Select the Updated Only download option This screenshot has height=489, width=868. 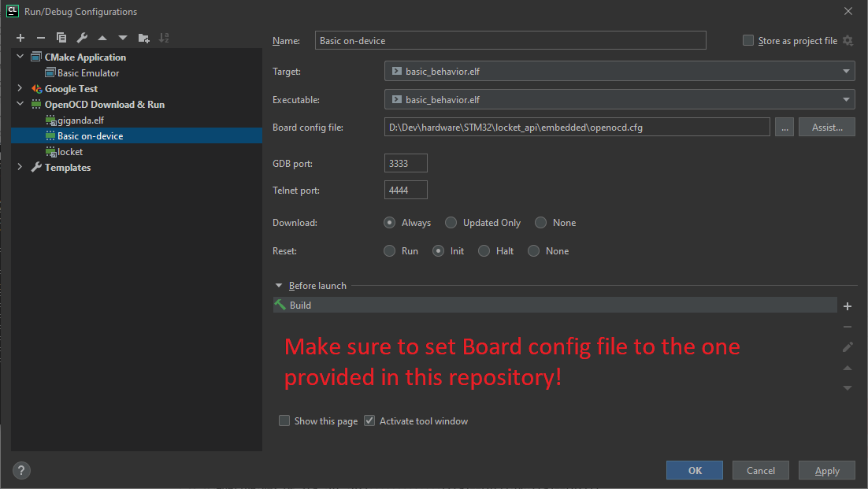[x=451, y=222]
